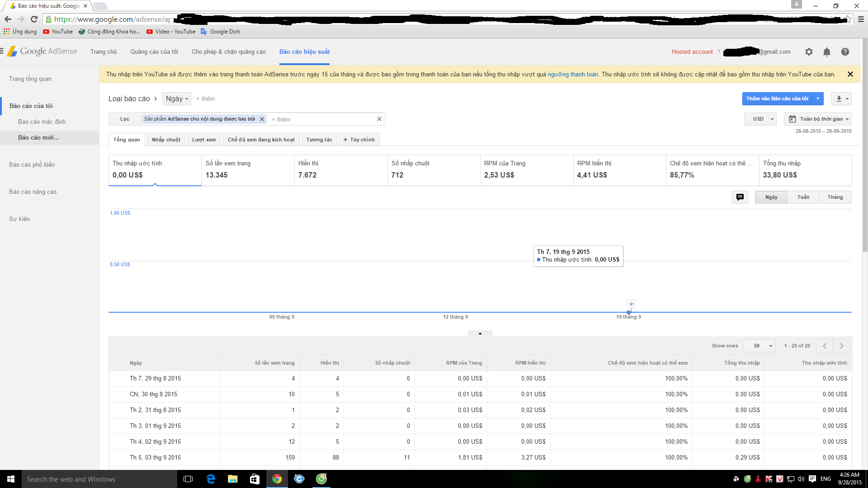
Task: Open the Show rows 50 dropdown
Action: 759,346
